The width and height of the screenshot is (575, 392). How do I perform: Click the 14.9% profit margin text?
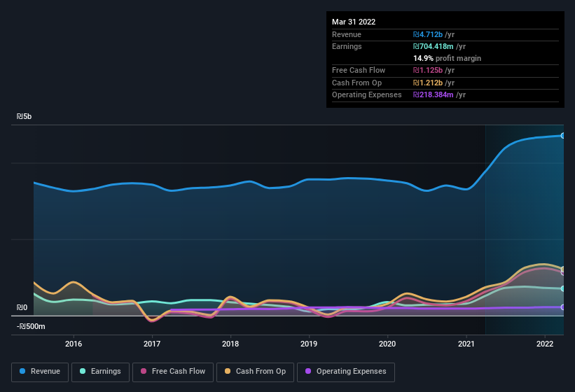pyautogui.click(x=447, y=58)
